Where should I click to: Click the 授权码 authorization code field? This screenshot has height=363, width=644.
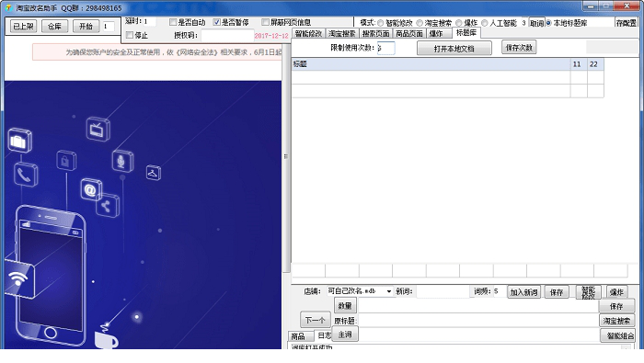[x=227, y=36]
